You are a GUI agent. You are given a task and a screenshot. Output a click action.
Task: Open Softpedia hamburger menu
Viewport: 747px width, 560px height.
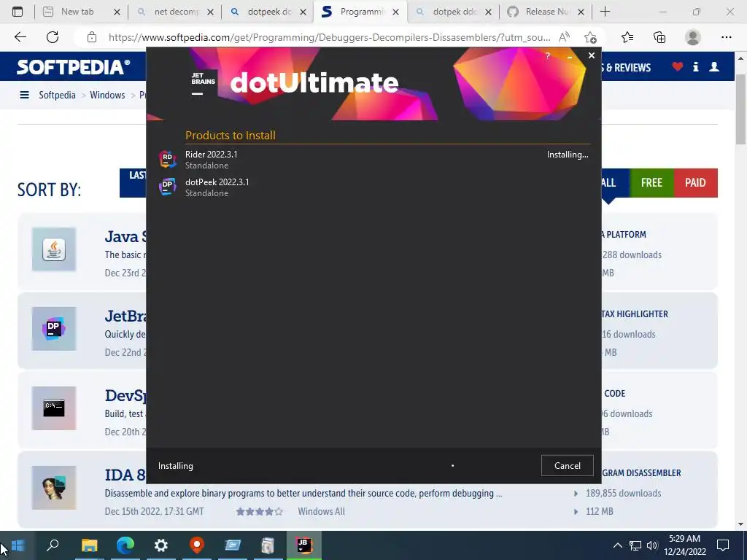24,95
